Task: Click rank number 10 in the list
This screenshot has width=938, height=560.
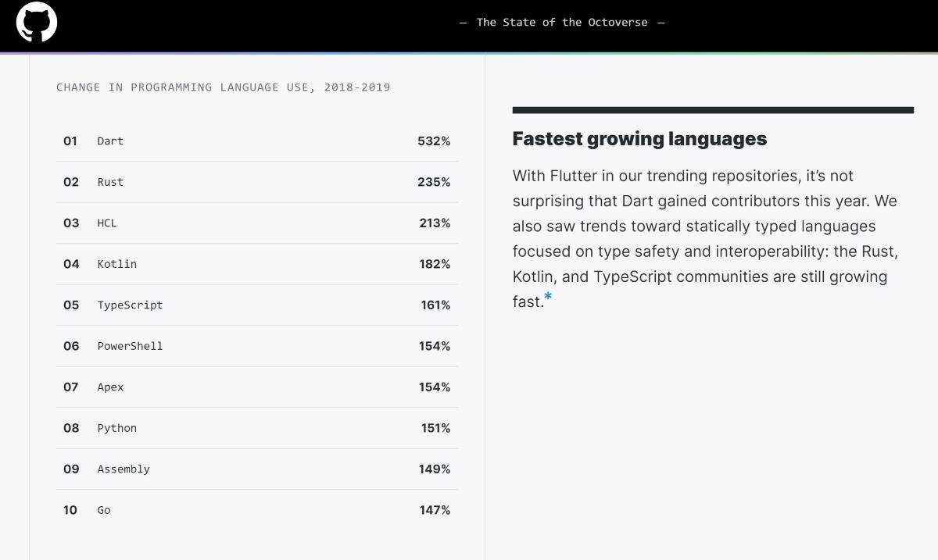Action: [x=70, y=510]
